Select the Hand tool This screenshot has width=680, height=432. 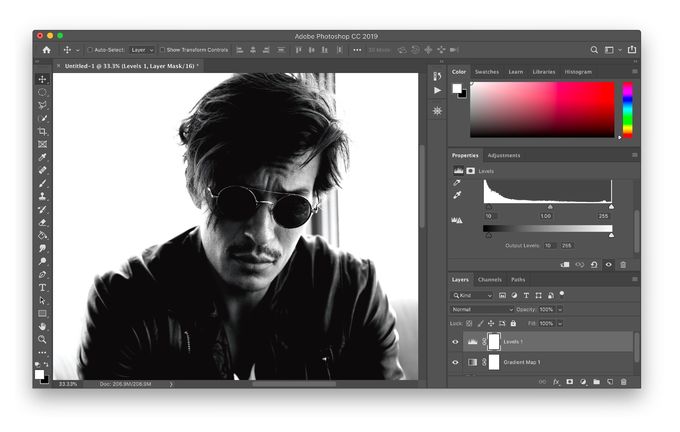[x=42, y=326]
